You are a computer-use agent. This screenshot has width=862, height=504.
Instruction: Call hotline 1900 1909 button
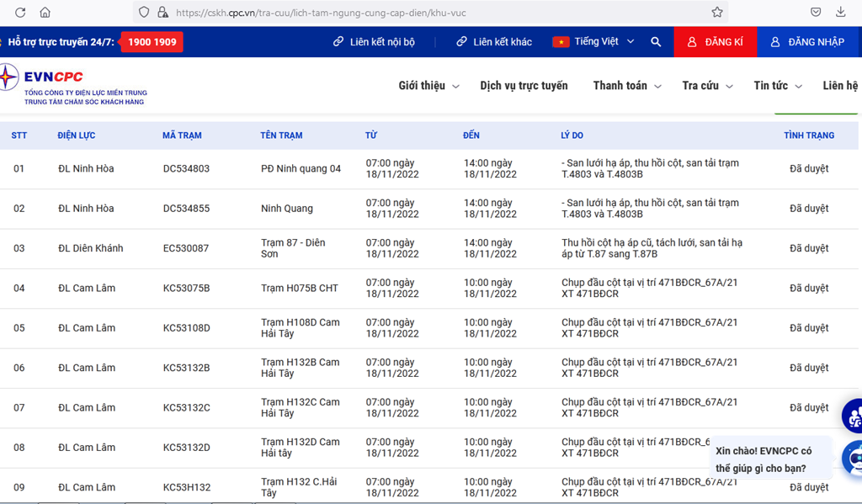pos(152,42)
